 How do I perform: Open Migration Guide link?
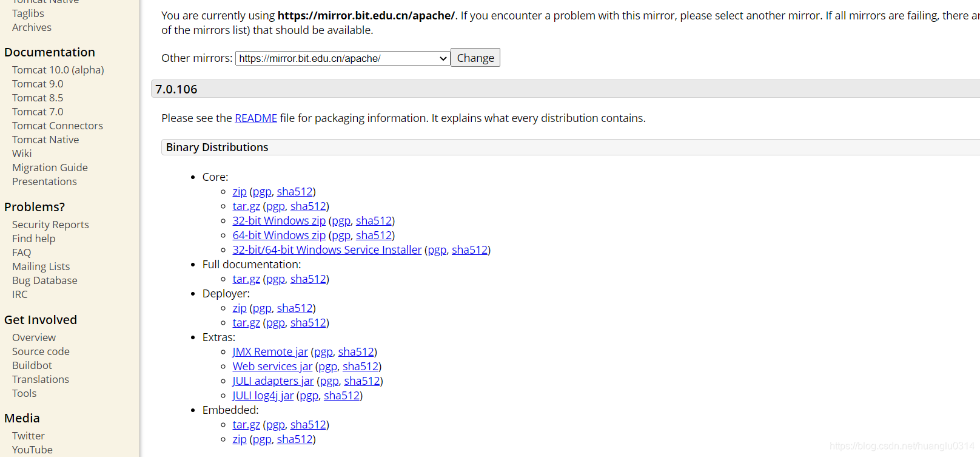[50, 168]
